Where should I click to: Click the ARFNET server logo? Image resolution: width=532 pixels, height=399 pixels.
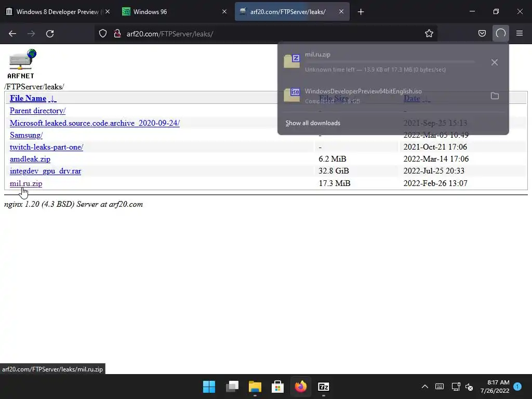[22, 64]
